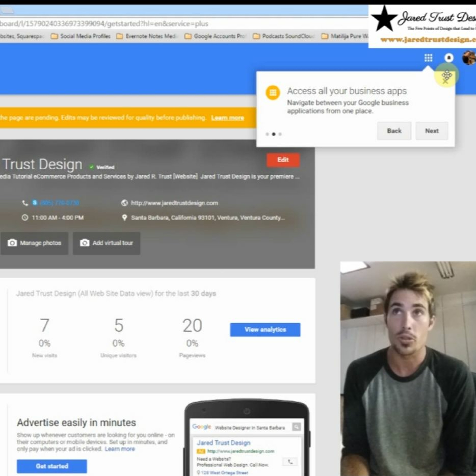Click the Back button in tooltip
476x476 pixels.
394,131
